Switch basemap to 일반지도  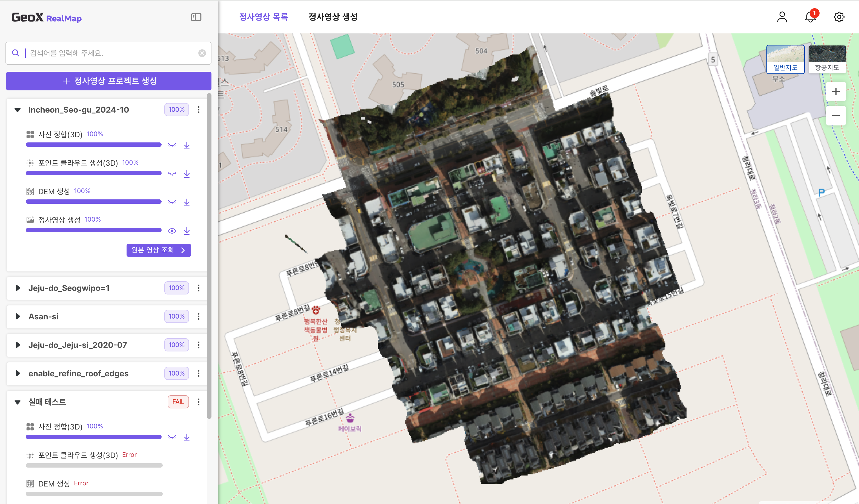pyautogui.click(x=785, y=59)
